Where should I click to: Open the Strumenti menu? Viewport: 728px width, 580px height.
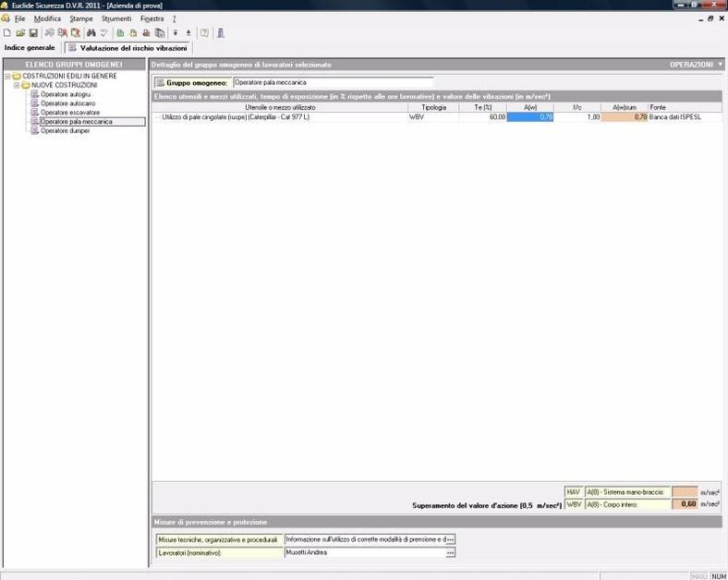coord(115,18)
